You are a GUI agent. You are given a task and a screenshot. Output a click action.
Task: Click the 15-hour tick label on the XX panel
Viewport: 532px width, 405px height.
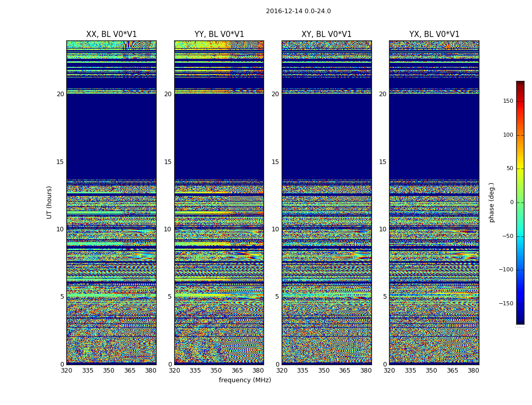tap(60, 162)
